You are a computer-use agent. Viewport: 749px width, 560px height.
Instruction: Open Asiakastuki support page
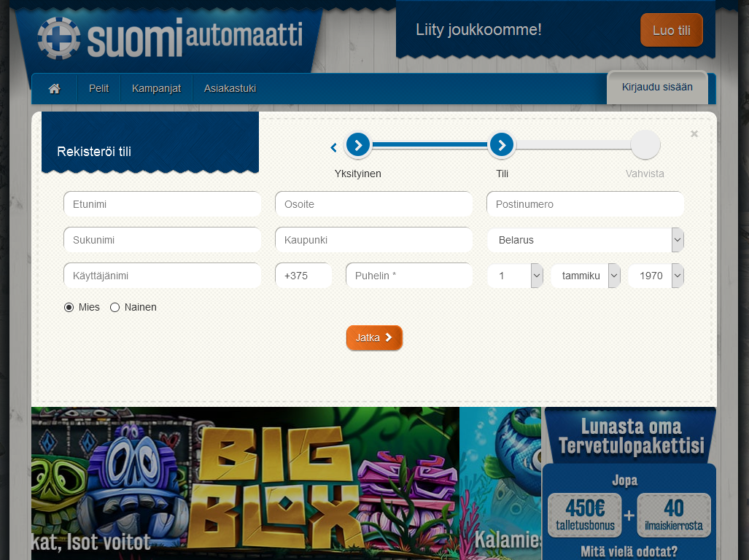[230, 88]
